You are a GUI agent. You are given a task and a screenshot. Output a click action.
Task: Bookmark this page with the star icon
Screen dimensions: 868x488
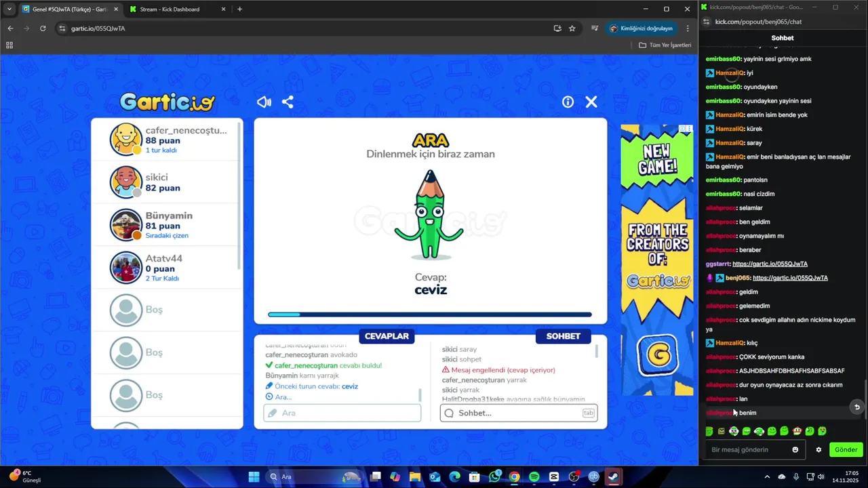click(572, 28)
